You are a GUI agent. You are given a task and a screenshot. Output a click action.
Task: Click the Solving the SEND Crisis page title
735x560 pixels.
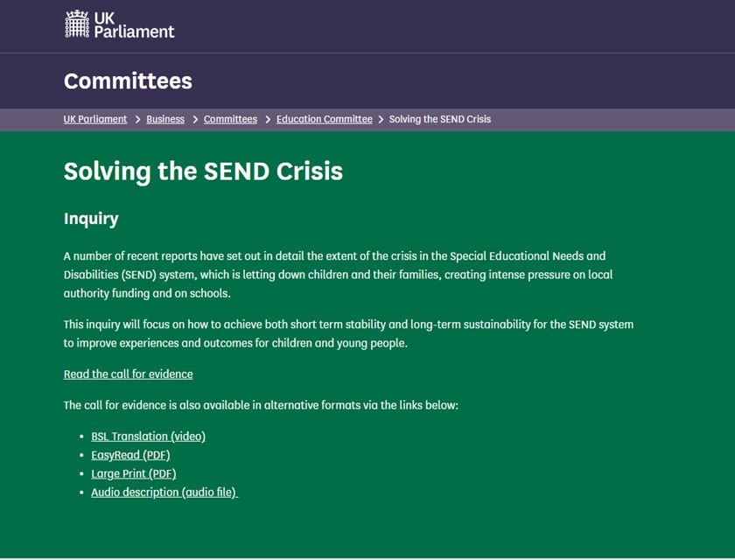pyautogui.click(x=202, y=171)
